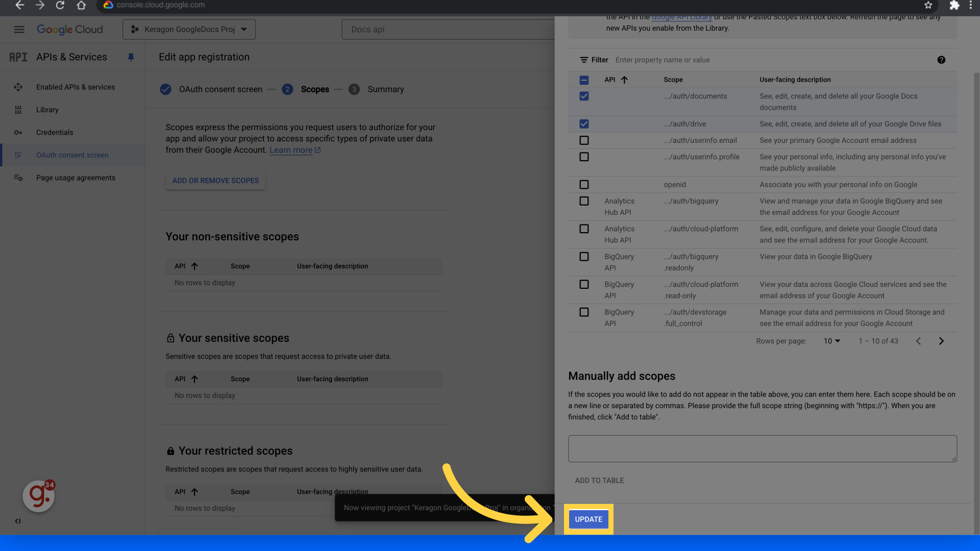Check the BigQuery .../auth/bigquery.readonly checkbox
This screenshot has width=980, height=551.
pos(584,257)
